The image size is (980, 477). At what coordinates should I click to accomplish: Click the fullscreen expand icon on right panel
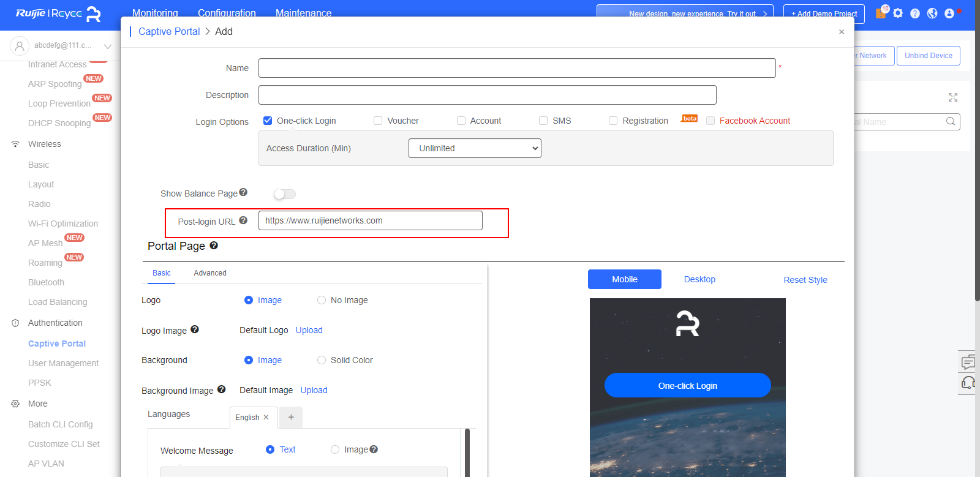(953, 97)
